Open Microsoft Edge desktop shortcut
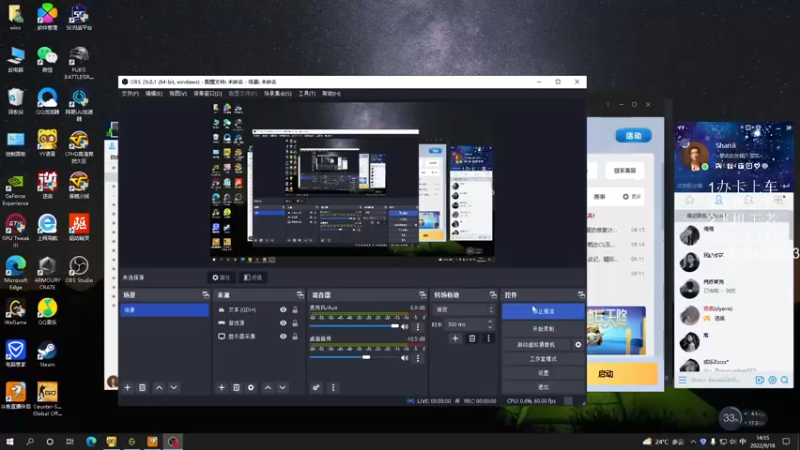Image resolution: width=800 pixels, height=450 pixels. 15,273
